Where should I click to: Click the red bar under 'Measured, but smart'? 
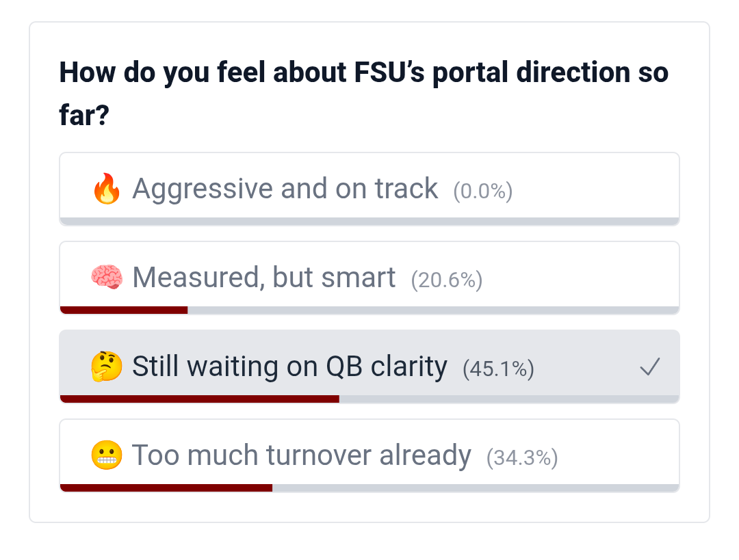tap(124, 310)
